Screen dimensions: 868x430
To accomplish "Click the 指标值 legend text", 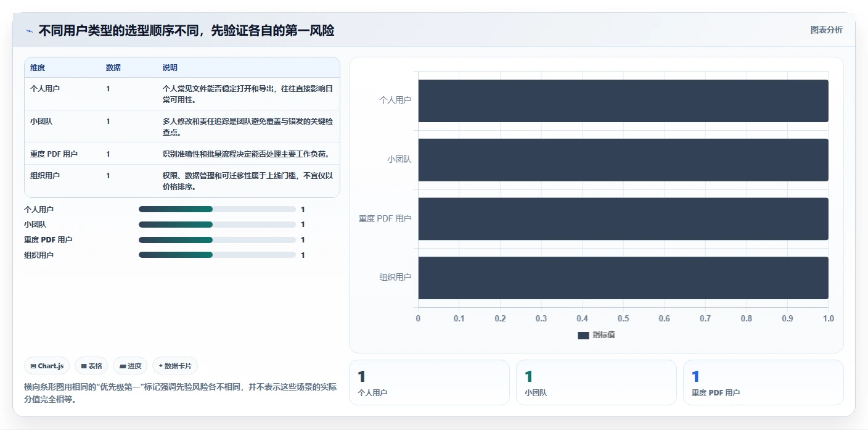I will point(604,335).
